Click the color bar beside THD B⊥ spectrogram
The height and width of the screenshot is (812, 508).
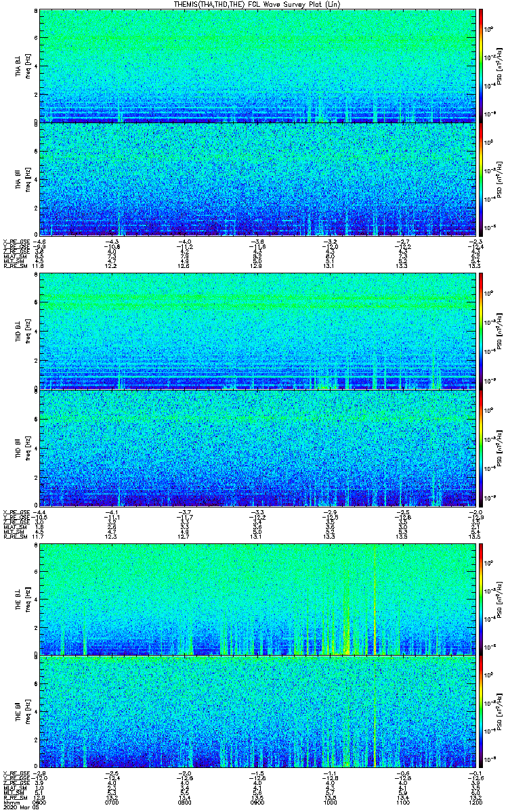pos(481,331)
